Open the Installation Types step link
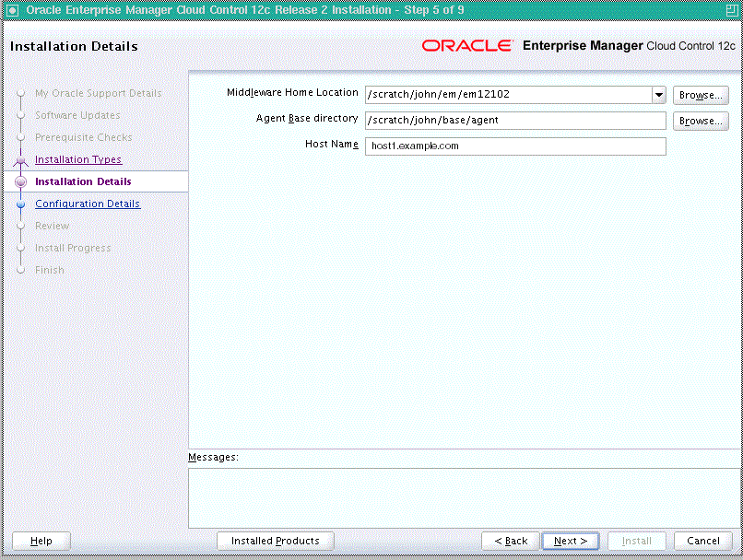 [x=78, y=159]
